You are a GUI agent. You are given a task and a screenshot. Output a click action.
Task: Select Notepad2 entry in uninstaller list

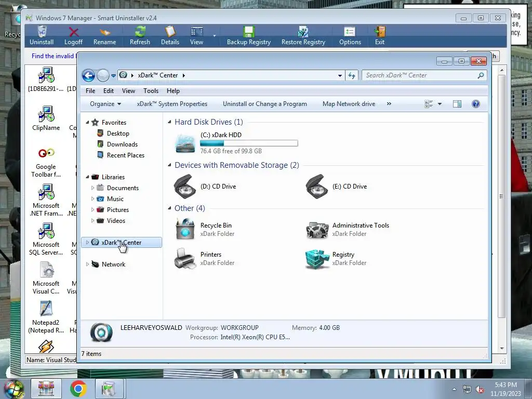[x=46, y=317]
